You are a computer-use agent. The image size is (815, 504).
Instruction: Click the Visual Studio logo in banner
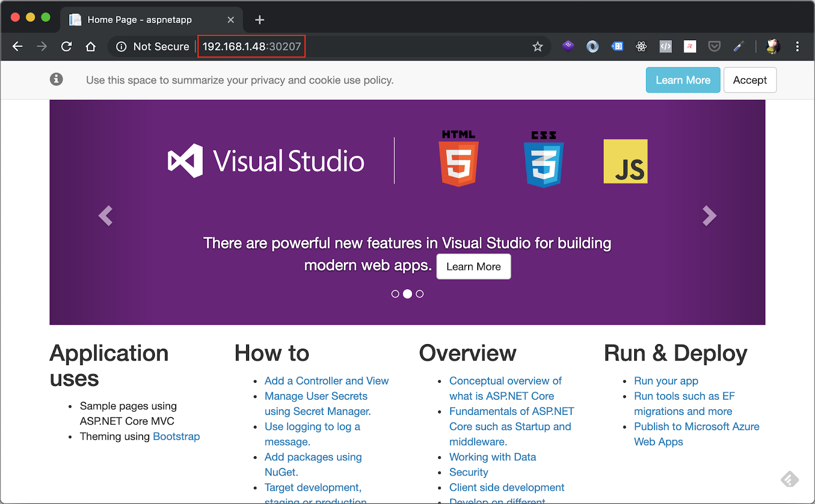266,161
